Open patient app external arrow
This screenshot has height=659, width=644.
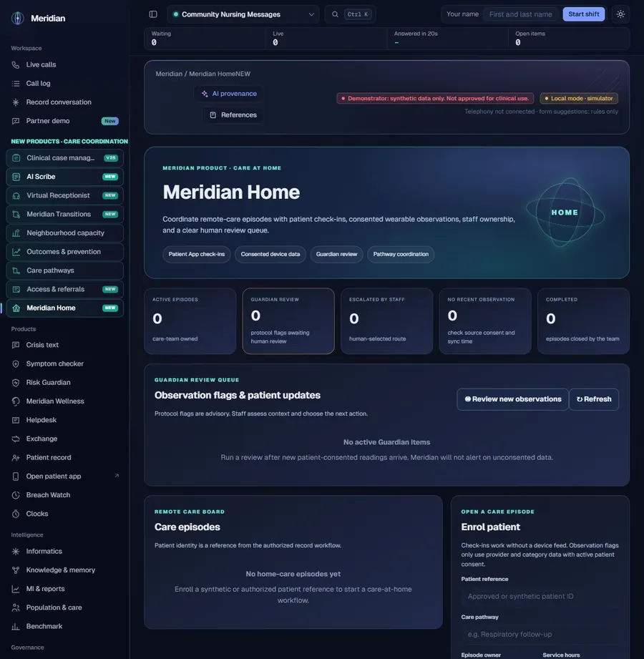pos(117,476)
